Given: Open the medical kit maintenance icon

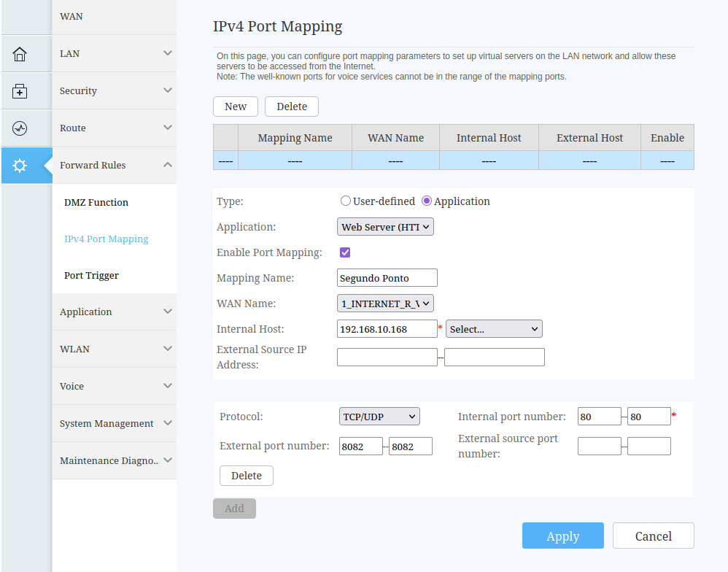Looking at the screenshot, I should 20,91.
